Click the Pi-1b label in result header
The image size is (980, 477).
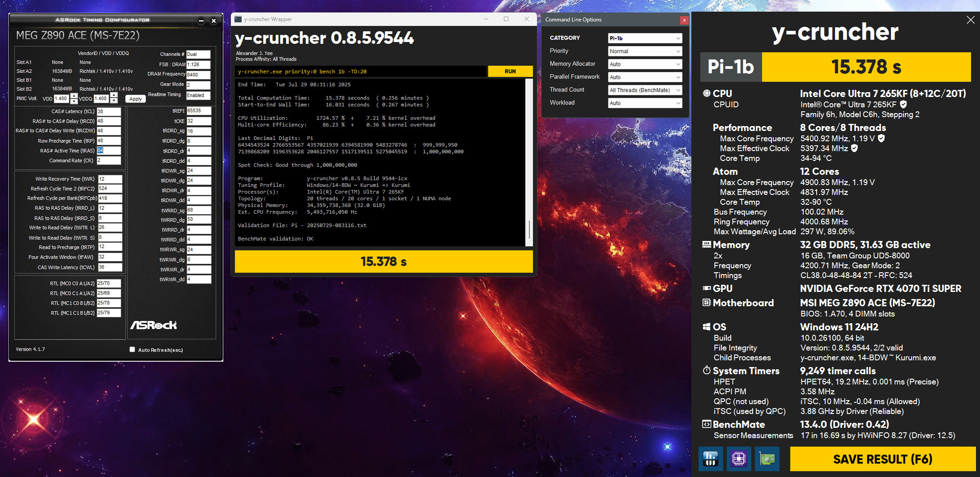731,67
